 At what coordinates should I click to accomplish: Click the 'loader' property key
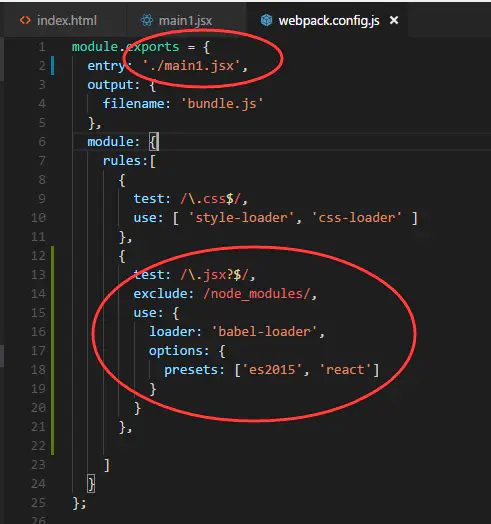pyautogui.click(x=171, y=332)
